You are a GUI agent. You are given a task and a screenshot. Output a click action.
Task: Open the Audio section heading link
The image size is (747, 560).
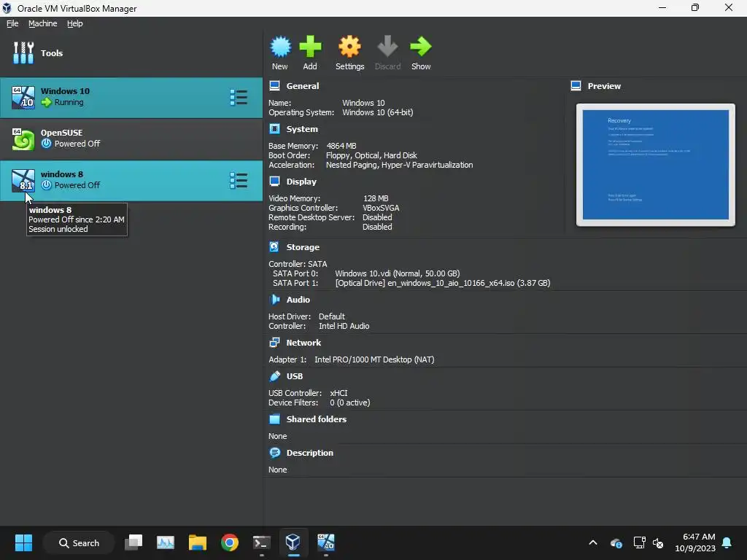[298, 300]
